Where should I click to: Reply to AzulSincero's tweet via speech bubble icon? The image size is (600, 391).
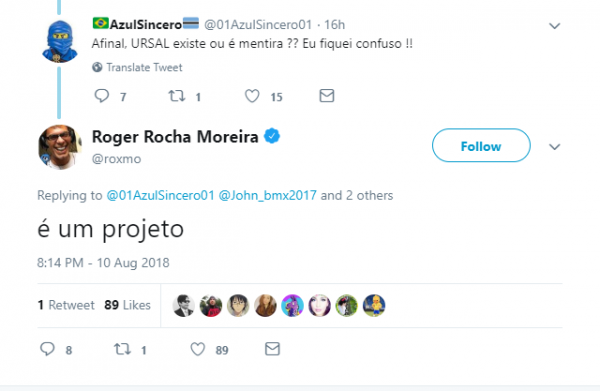[x=102, y=96]
